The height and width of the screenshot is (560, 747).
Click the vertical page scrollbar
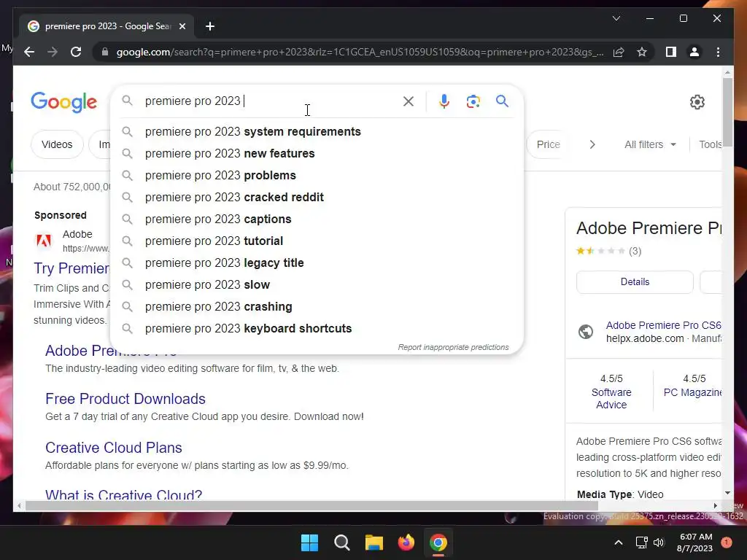727,112
